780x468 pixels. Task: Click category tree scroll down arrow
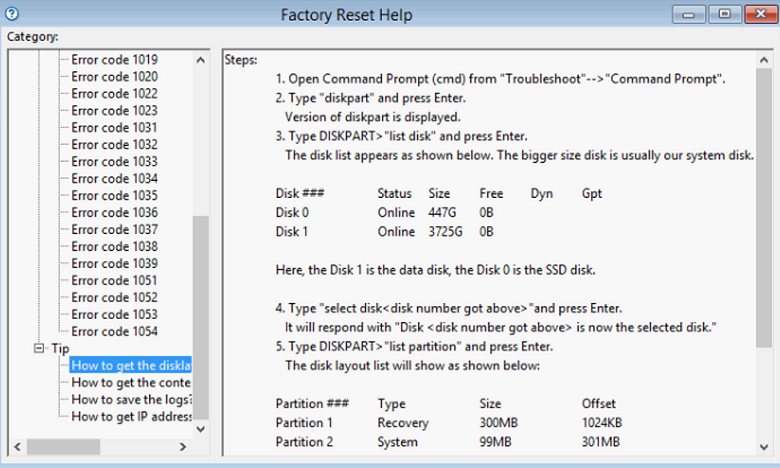coord(200,429)
